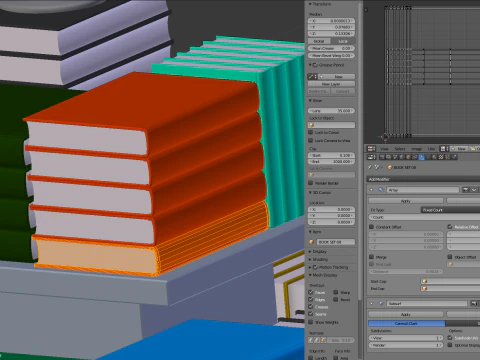The height and width of the screenshot is (360, 480).
Task: Expand the Display panel
Action: coord(310,252)
